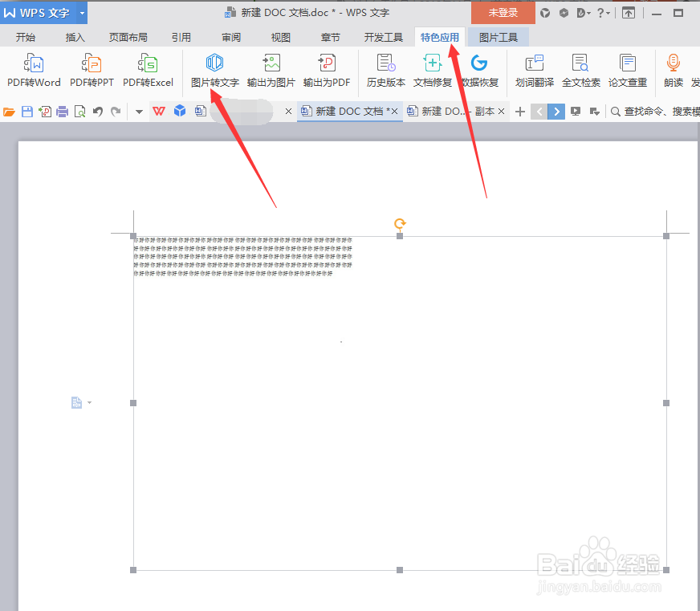
Task: Click 输出为图片 button
Action: tap(271, 71)
